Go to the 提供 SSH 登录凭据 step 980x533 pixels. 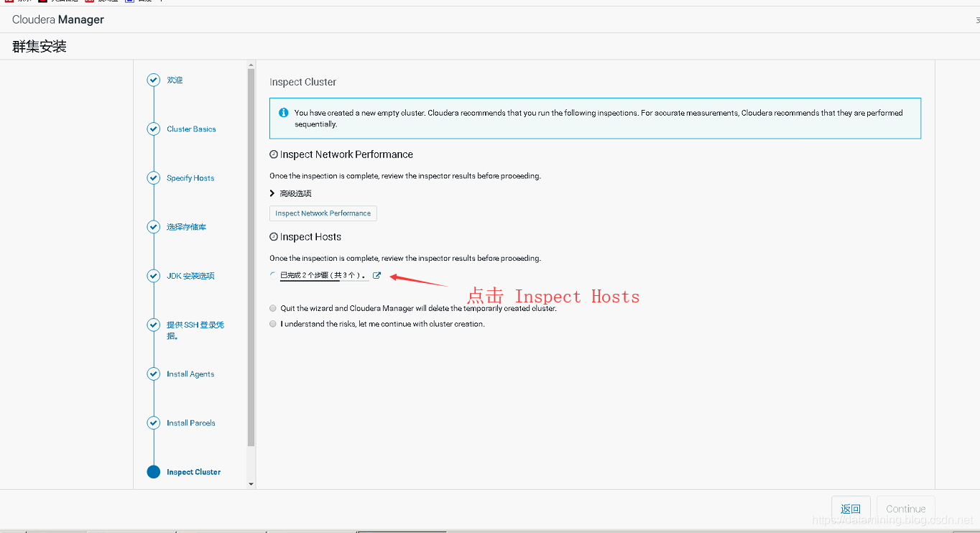click(x=195, y=330)
